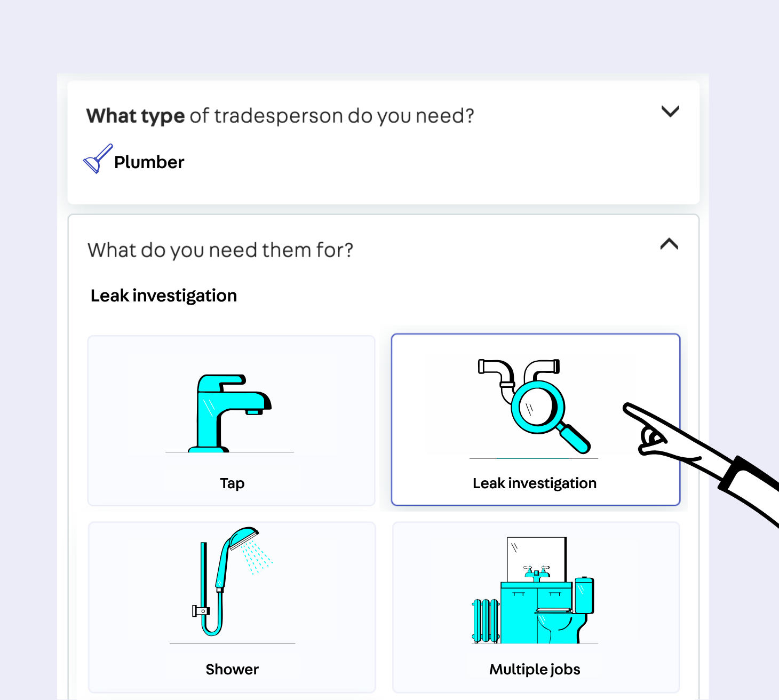Click the radiator in Multiple jobs picture
Image resolution: width=779 pixels, height=700 pixels.
coord(486,621)
